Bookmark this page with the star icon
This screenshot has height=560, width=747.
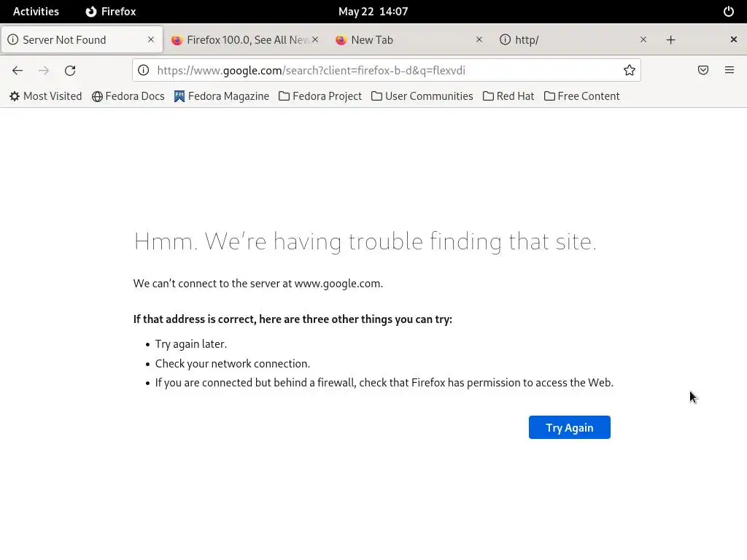[x=630, y=71]
